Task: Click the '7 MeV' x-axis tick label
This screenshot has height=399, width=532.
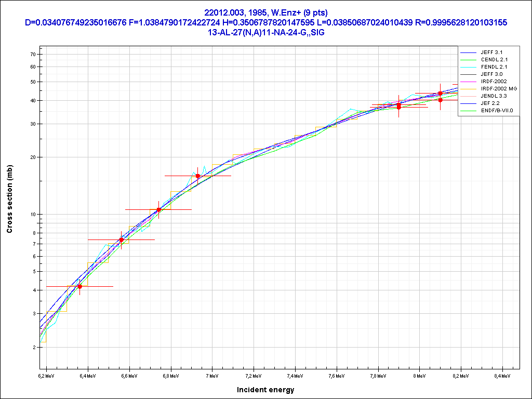Action: pos(212,375)
